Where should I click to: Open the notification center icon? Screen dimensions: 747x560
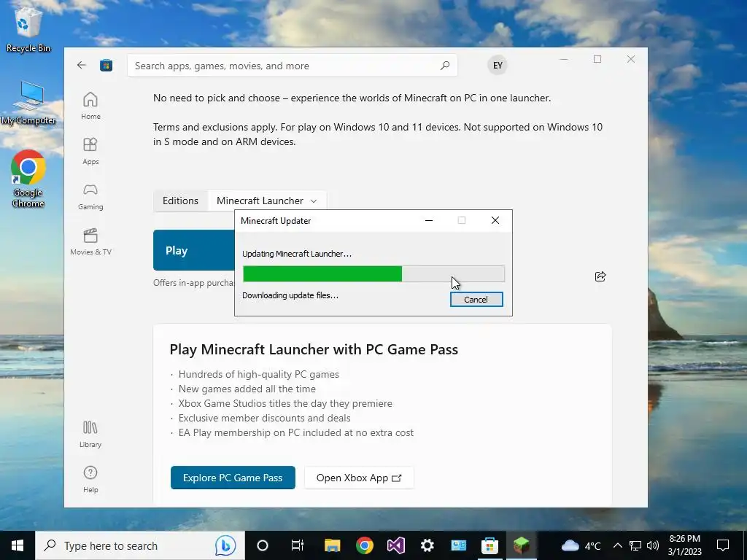click(723, 545)
